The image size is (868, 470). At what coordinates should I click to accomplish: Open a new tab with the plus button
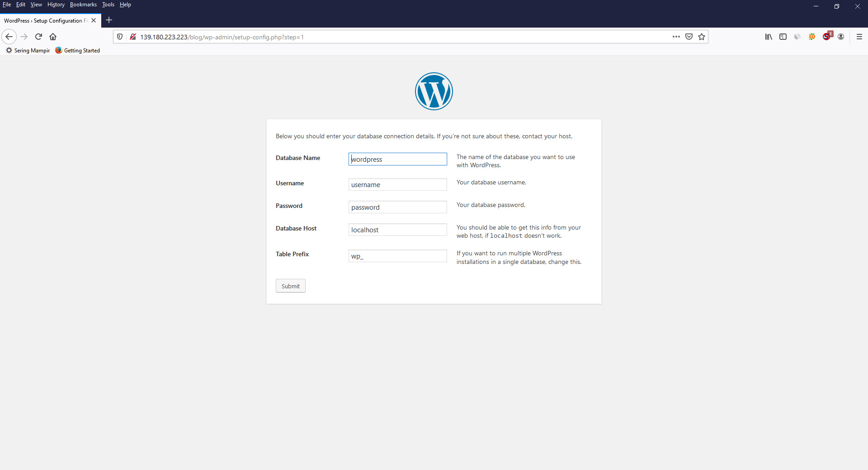tap(108, 20)
